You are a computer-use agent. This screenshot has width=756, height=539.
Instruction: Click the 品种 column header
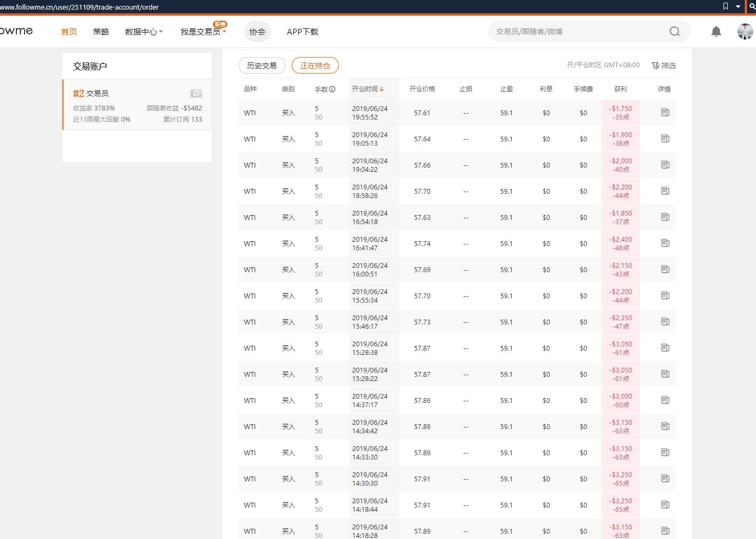click(250, 89)
